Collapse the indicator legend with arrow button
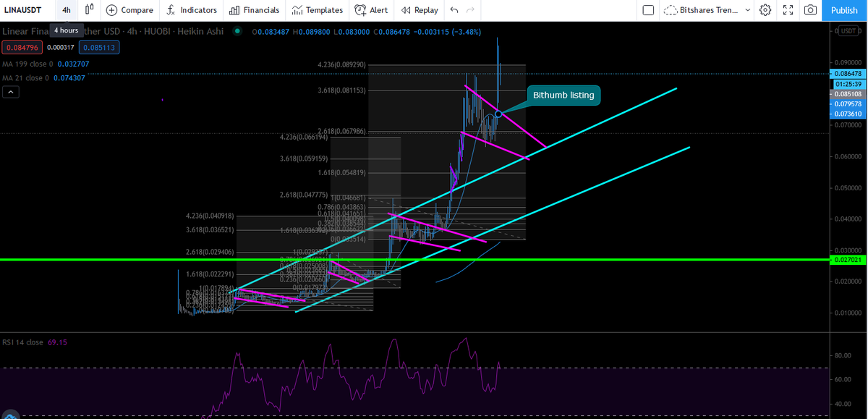This screenshot has height=419, width=868. pos(11,92)
